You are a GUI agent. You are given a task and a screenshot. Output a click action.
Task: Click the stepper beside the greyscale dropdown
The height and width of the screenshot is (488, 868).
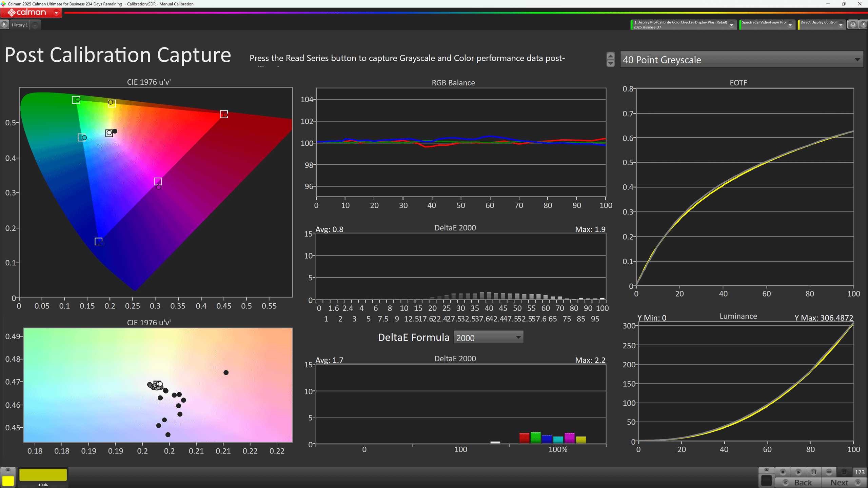click(x=610, y=60)
